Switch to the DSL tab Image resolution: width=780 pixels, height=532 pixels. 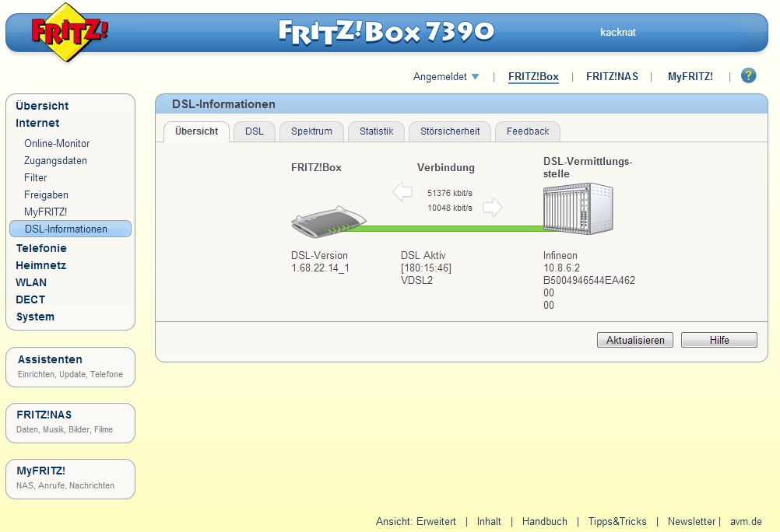tap(255, 131)
